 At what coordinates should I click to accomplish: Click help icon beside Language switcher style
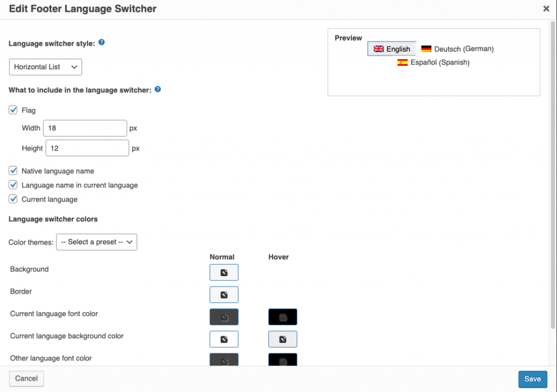(x=101, y=43)
